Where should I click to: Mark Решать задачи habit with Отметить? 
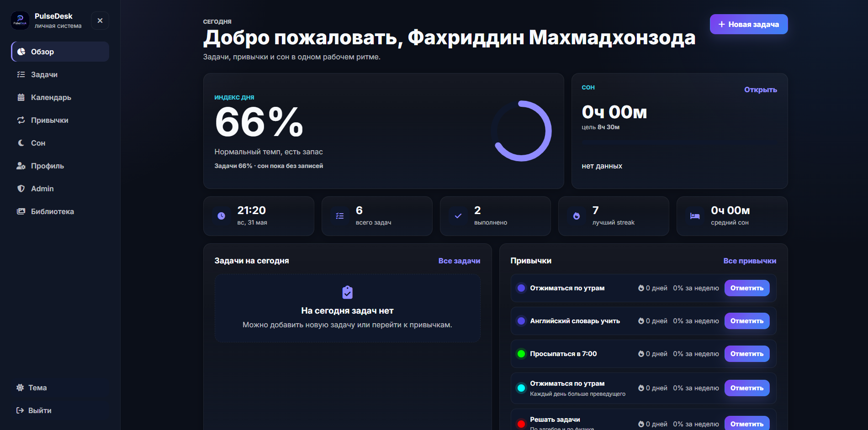747,423
